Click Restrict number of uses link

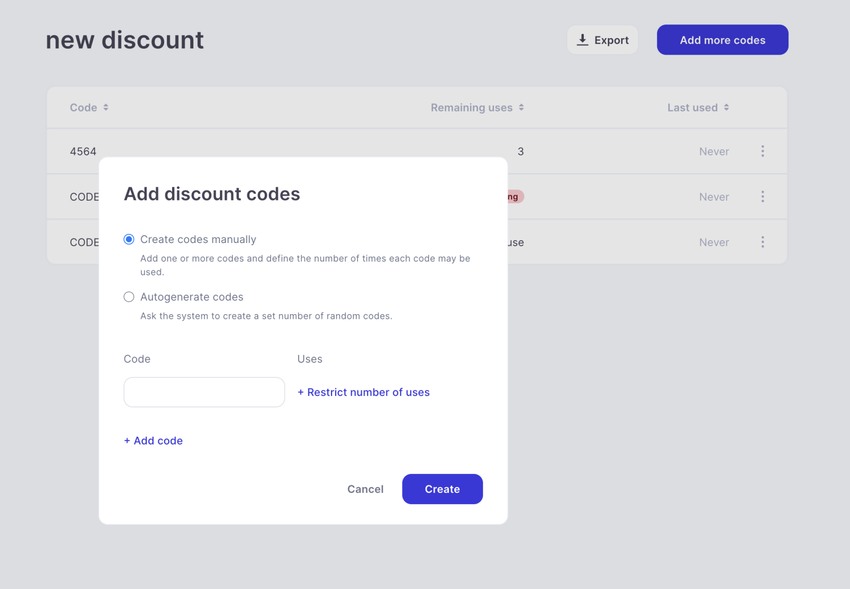364,392
